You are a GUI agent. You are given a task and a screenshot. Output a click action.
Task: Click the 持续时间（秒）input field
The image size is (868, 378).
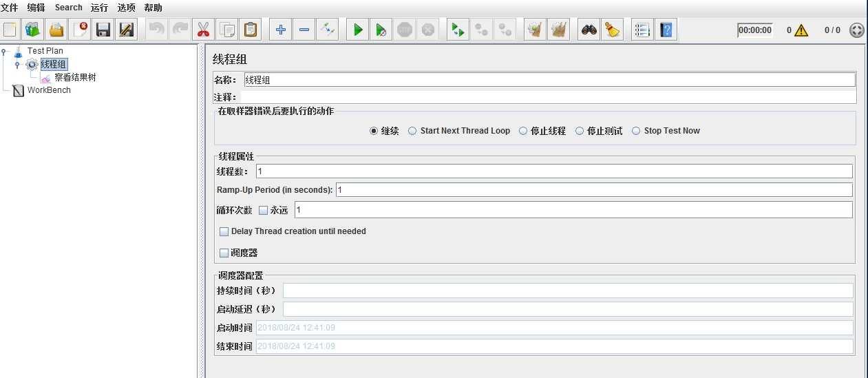pos(568,291)
